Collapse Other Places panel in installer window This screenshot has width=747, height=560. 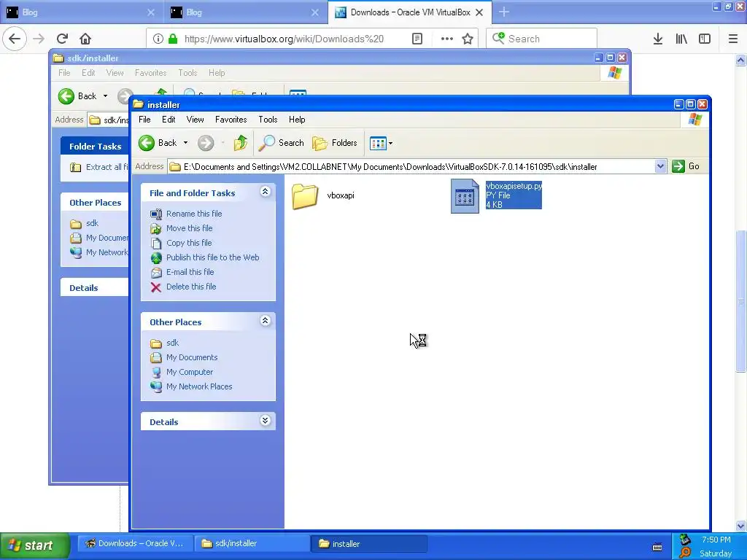[266, 321]
